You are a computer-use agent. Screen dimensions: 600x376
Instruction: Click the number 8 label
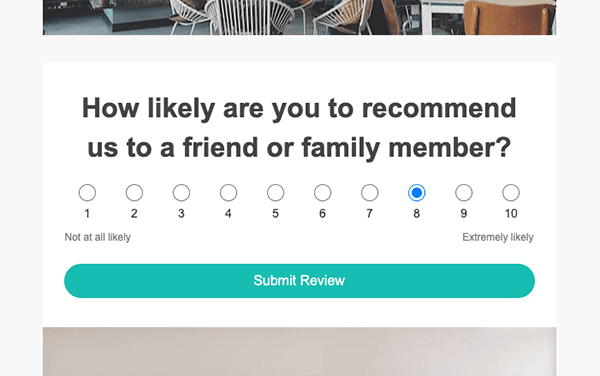coord(417,213)
